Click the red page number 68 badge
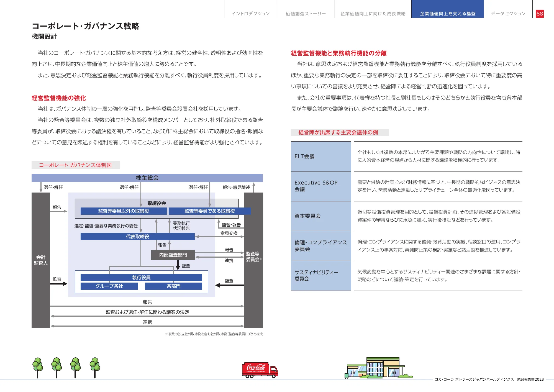 coord(540,14)
